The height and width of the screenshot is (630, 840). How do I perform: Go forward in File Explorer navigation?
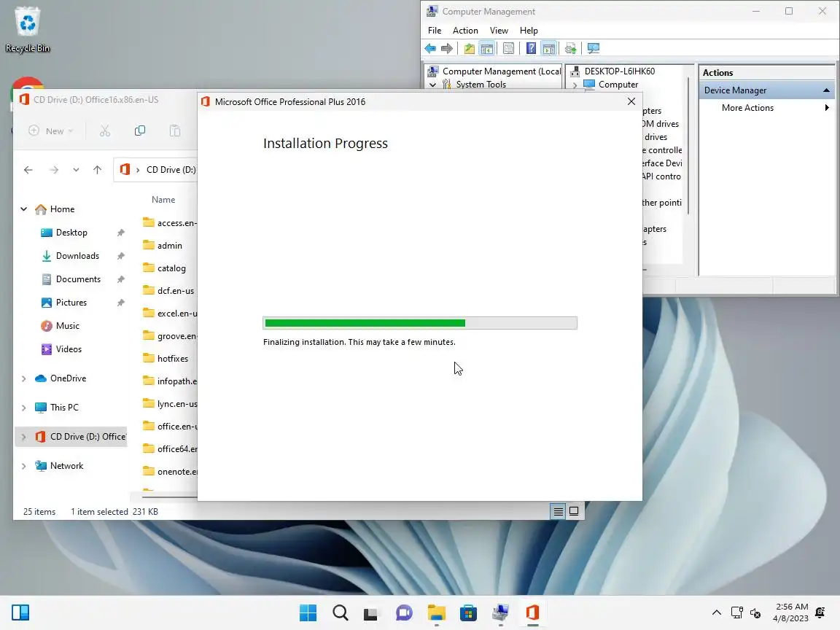pos(53,170)
